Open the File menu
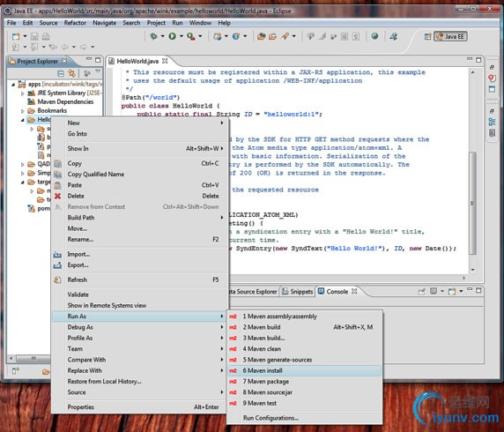Screen dimensions: 504x432 point(11,23)
